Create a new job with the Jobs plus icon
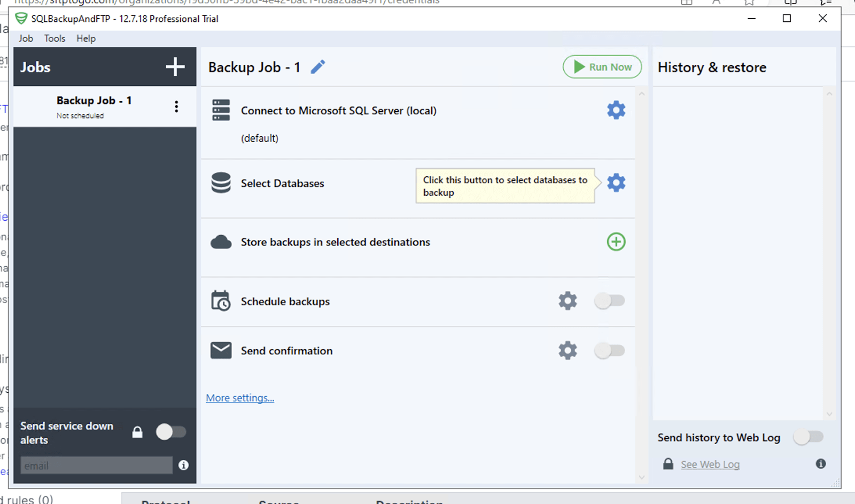 tap(175, 66)
